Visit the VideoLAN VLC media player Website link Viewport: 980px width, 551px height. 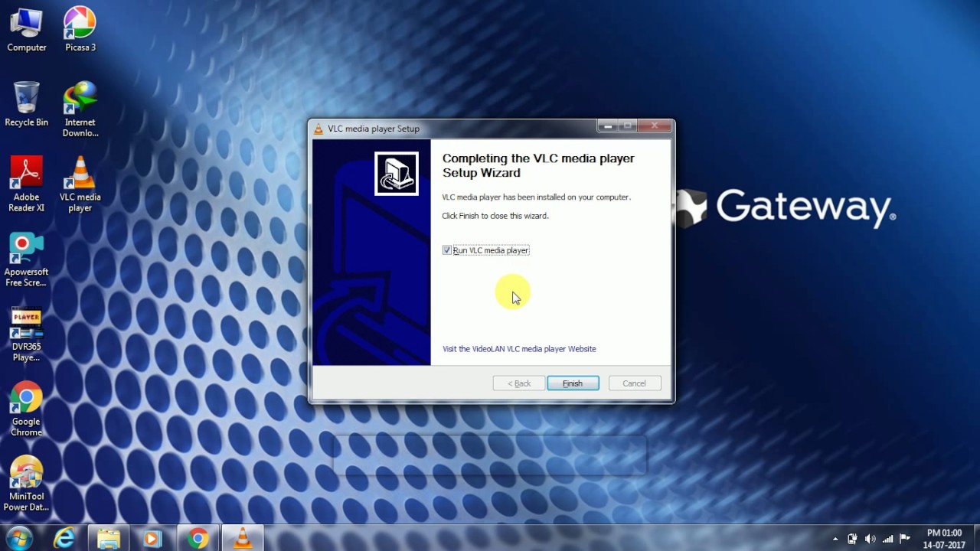[519, 349]
